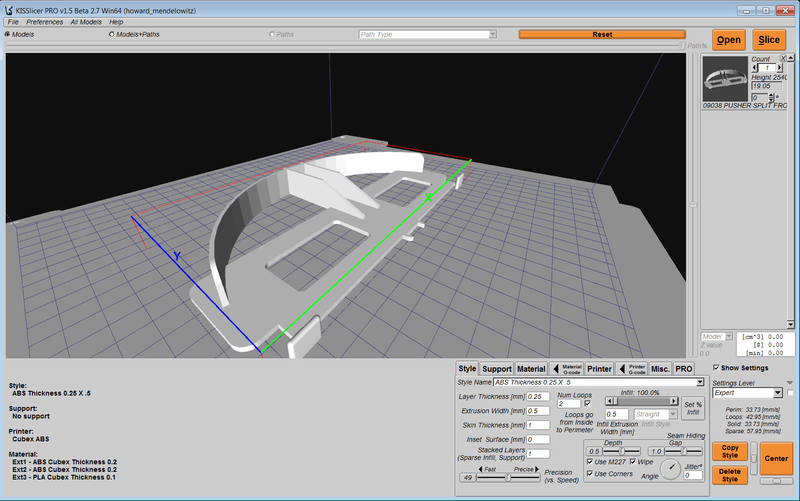Click the Delete Style button
Screen dimensions: 800x501
[730, 475]
